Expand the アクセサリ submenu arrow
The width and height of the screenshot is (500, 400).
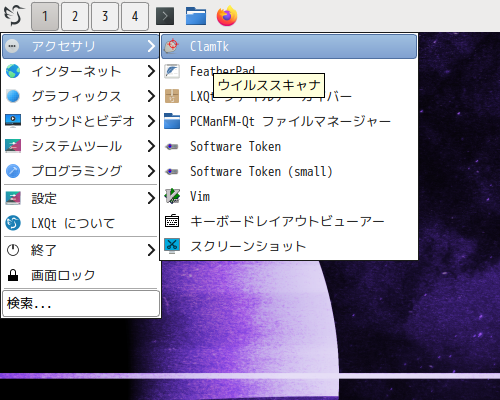(151, 46)
